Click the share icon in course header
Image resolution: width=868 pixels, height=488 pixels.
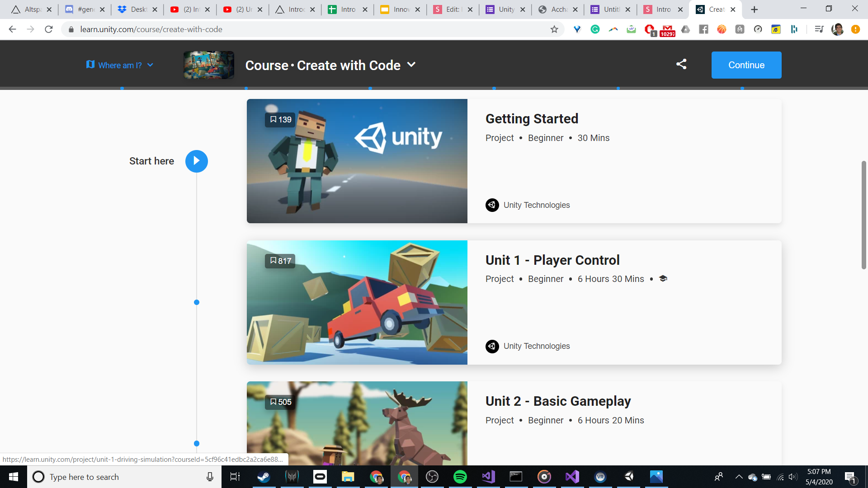point(681,64)
